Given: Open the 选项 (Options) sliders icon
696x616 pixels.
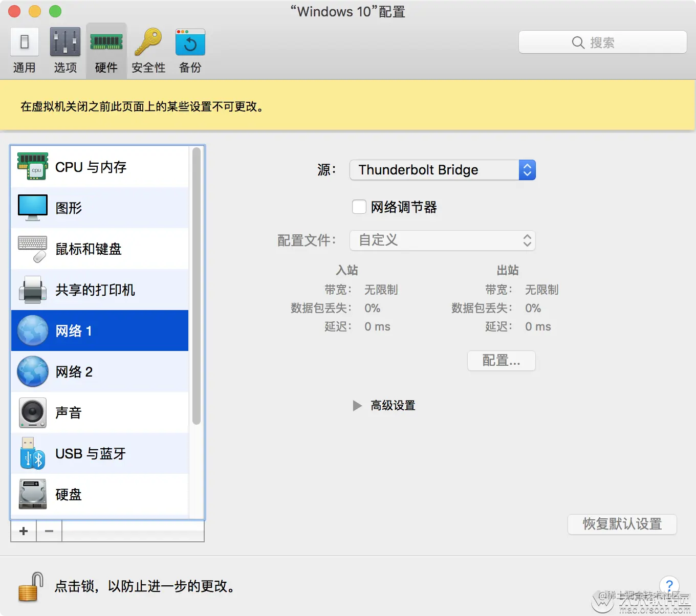Looking at the screenshot, I should coord(65,42).
